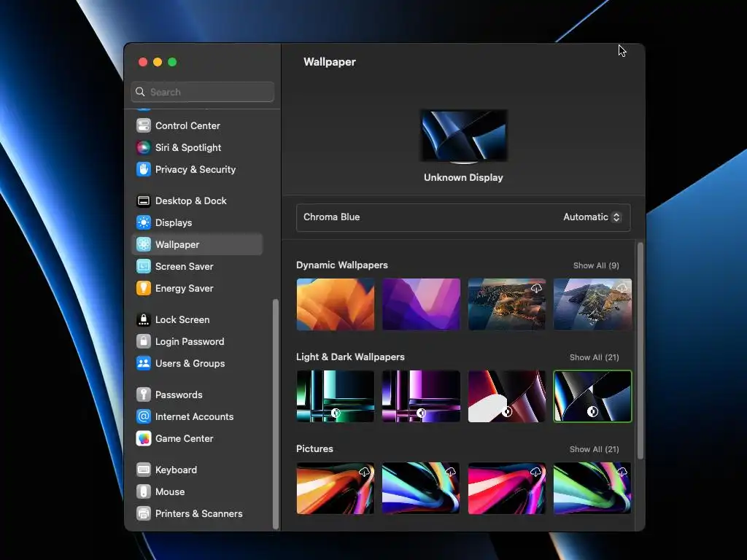Click the wallpaper list vertical scrollbar
The height and width of the screenshot is (560, 747).
coord(640,351)
